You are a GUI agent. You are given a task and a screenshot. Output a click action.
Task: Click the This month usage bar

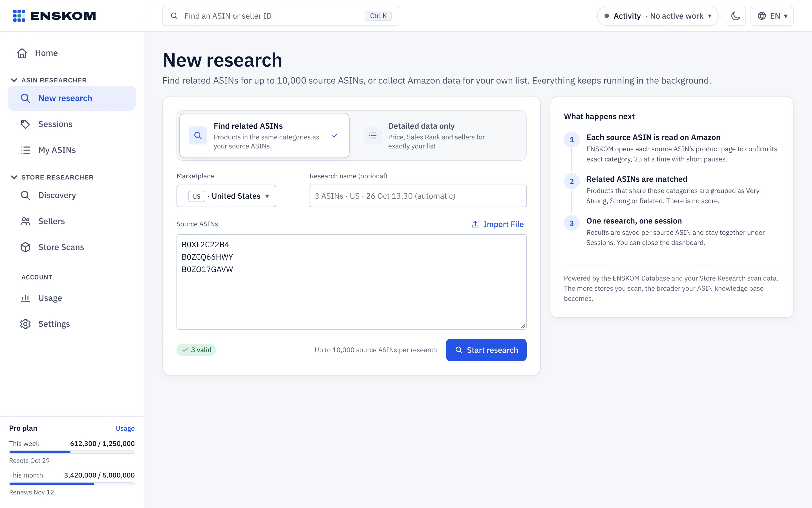coord(72,484)
